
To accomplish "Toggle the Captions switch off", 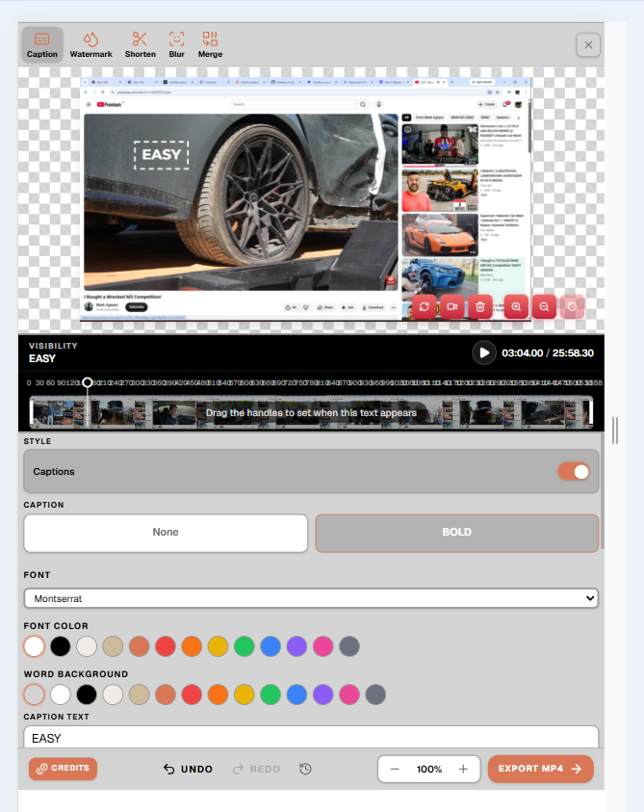I will (x=574, y=472).
